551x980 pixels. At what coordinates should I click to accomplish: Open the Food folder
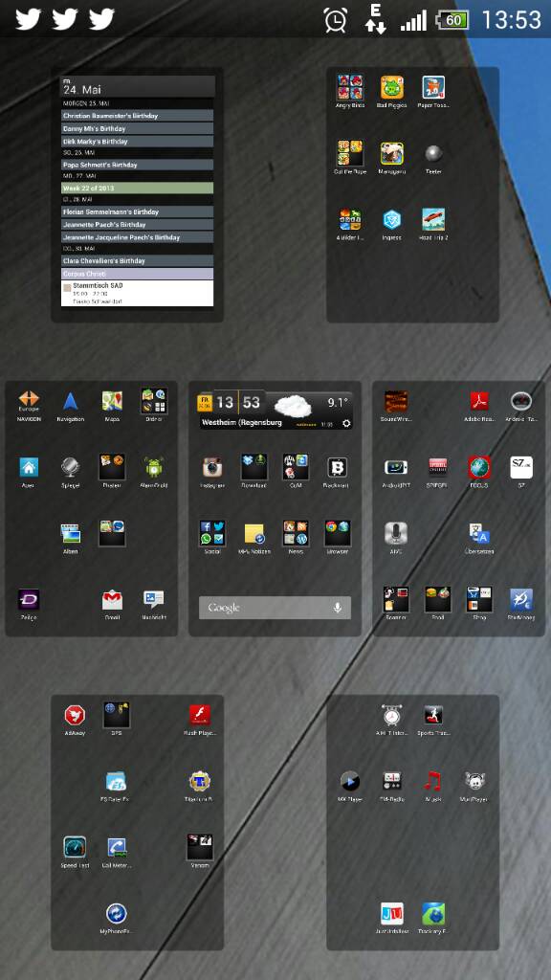437,599
